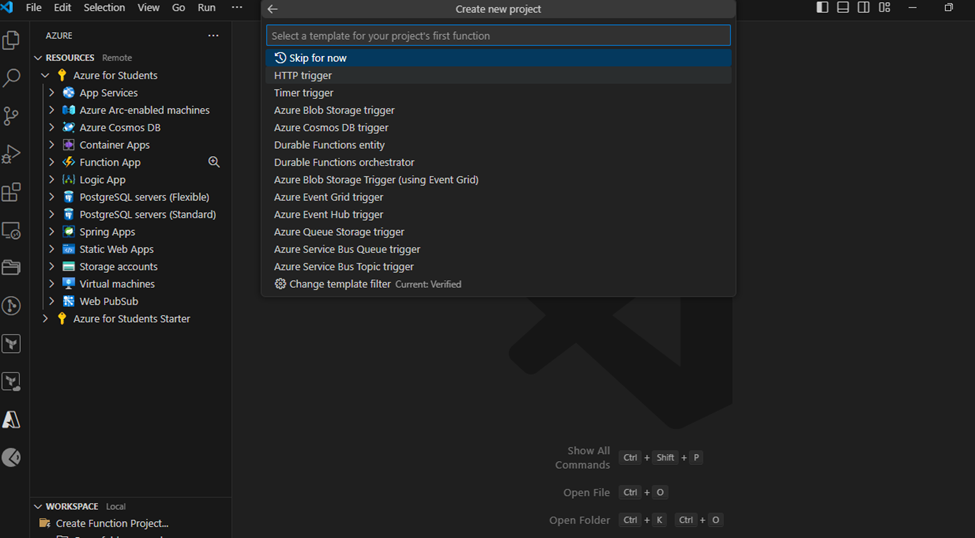The height and width of the screenshot is (538, 975).
Task: Open the Extensions view icon
Action: [11, 192]
